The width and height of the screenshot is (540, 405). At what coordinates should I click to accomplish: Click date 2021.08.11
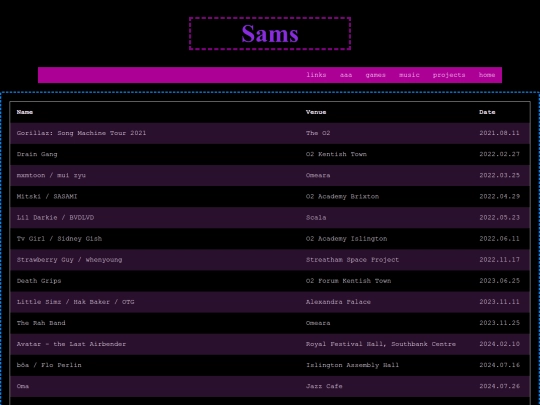click(x=499, y=133)
